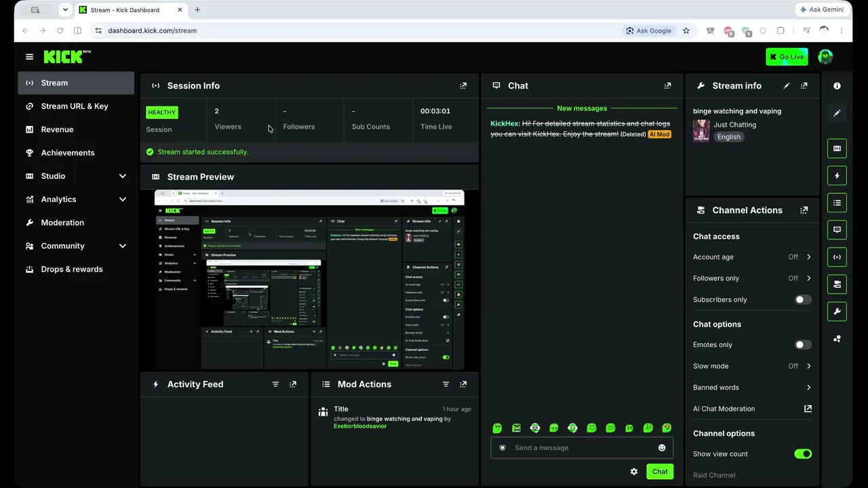Screen dimensions: 868x488
Task: Click the chat identity badge in message box
Action: [x=502, y=448]
